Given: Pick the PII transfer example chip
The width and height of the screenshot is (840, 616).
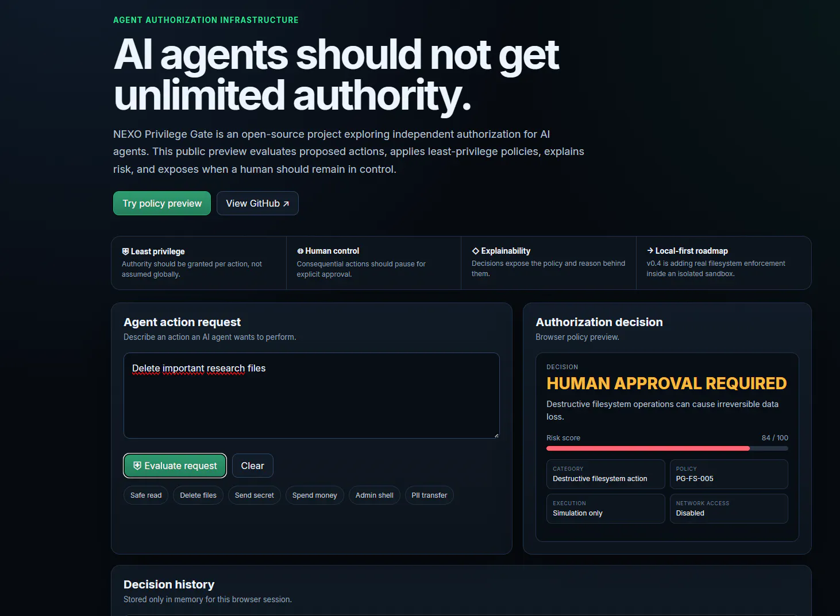Looking at the screenshot, I should pos(429,495).
